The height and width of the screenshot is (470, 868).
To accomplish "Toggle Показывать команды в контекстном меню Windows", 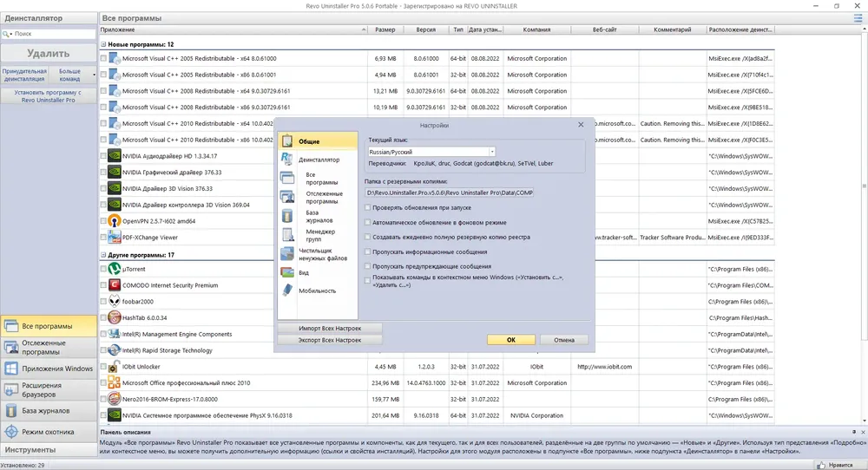I will [x=367, y=281].
